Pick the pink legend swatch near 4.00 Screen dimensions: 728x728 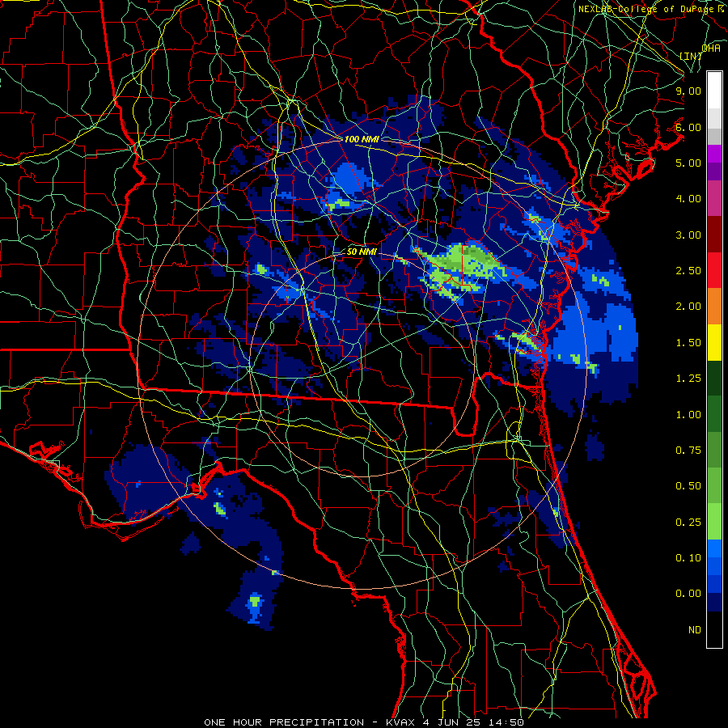click(x=714, y=199)
